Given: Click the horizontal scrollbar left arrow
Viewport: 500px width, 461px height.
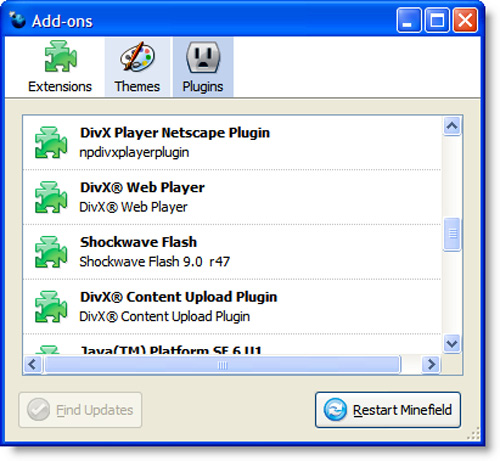Looking at the screenshot, I should tap(33, 364).
